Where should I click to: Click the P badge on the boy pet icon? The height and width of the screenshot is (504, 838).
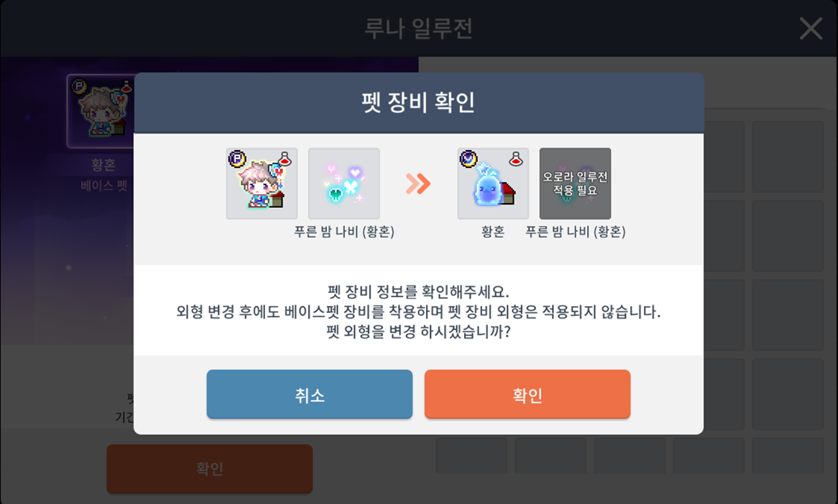pos(237,158)
